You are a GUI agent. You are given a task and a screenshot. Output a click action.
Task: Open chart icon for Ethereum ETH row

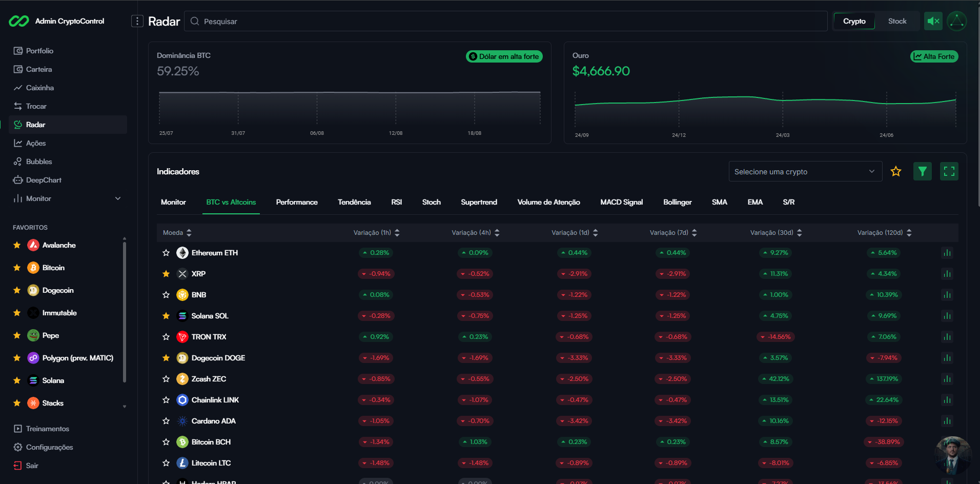pos(947,253)
